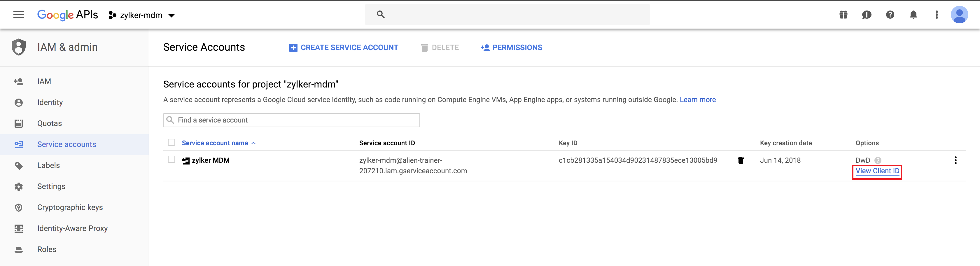Click the View Client ID link
Viewport: 980px width, 266px height.
877,171
